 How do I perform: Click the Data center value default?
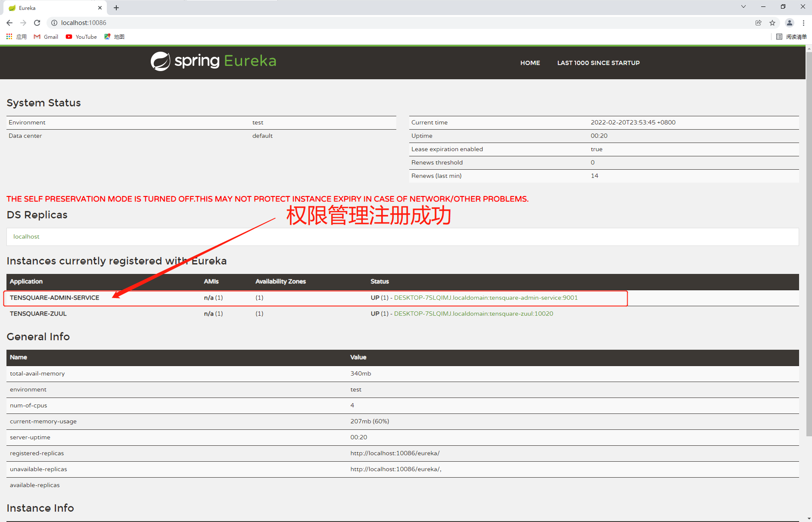[x=262, y=136]
